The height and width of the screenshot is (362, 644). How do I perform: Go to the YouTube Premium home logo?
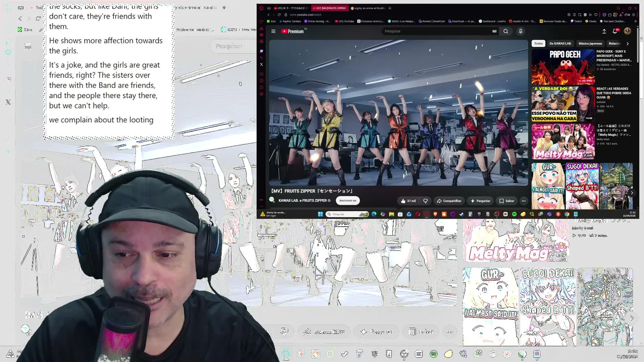click(x=292, y=31)
